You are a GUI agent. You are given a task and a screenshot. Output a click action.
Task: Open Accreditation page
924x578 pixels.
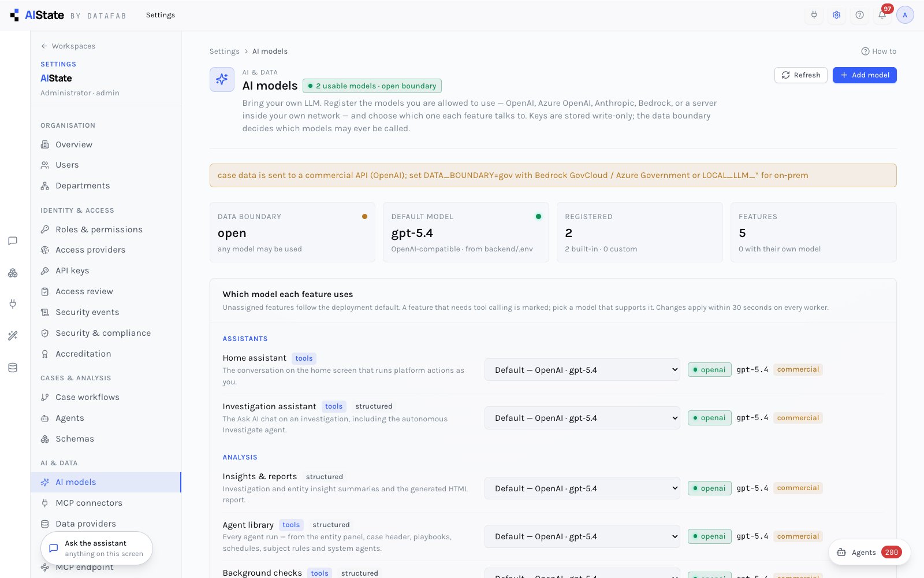(x=106, y=354)
